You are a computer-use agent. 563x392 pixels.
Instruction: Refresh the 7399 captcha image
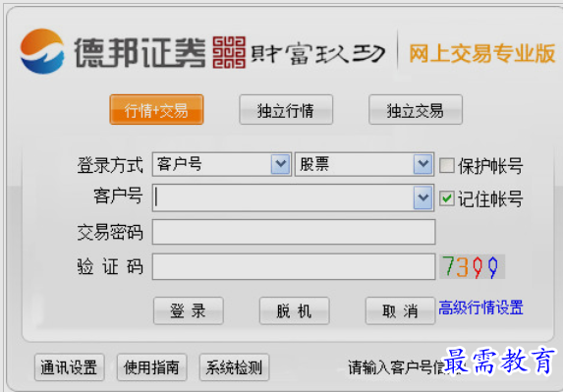[473, 266]
